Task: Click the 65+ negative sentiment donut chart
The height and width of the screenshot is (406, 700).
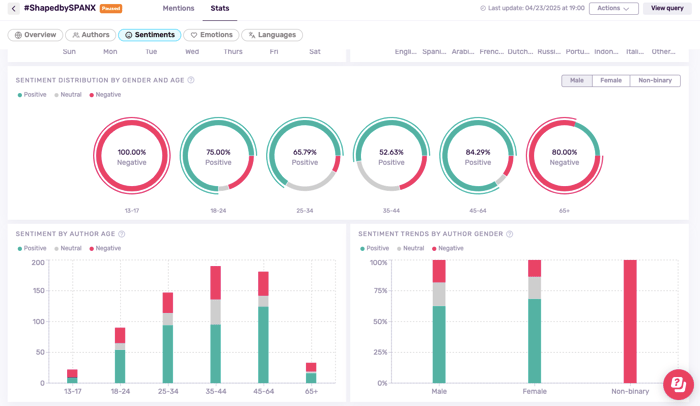Action: click(564, 156)
